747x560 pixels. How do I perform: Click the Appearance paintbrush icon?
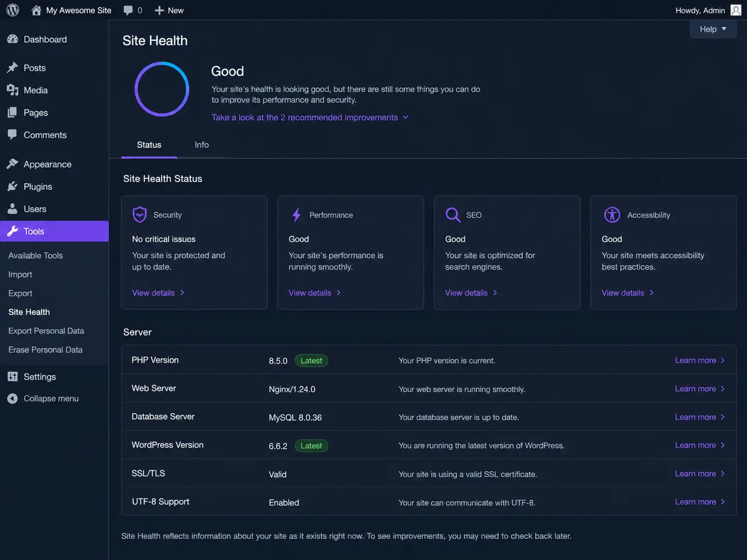click(13, 164)
